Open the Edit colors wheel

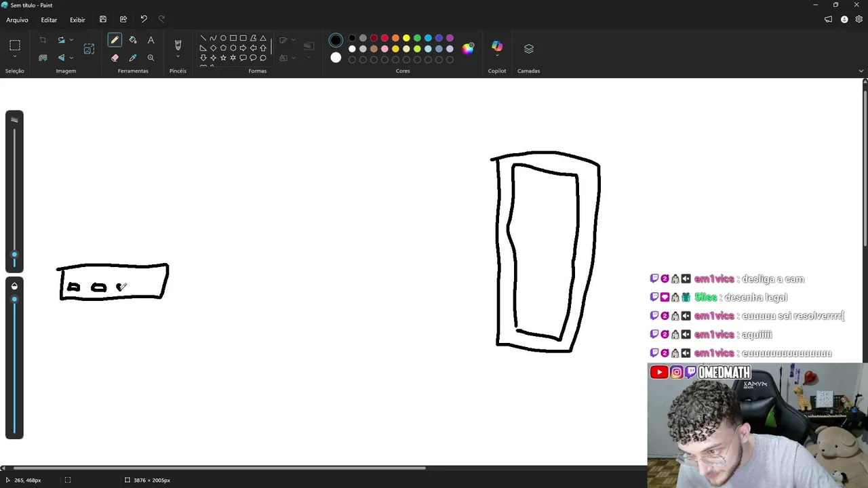tap(468, 48)
